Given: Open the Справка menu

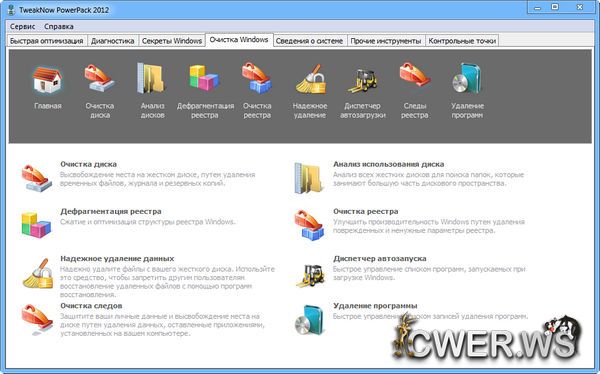Looking at the screenshot, I should click(59, 26).
